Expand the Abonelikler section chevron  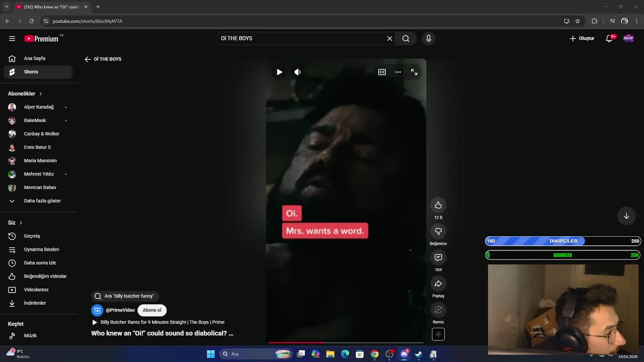(41, 94)
